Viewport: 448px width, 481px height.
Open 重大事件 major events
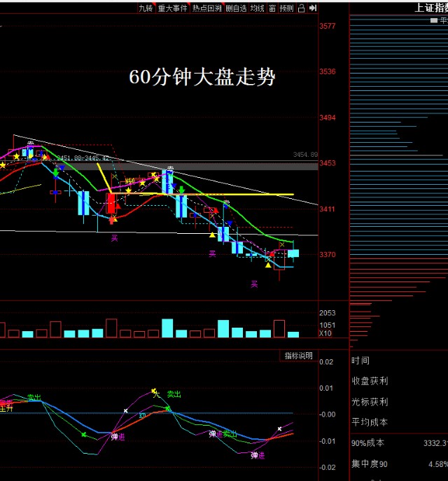(172, 8)
